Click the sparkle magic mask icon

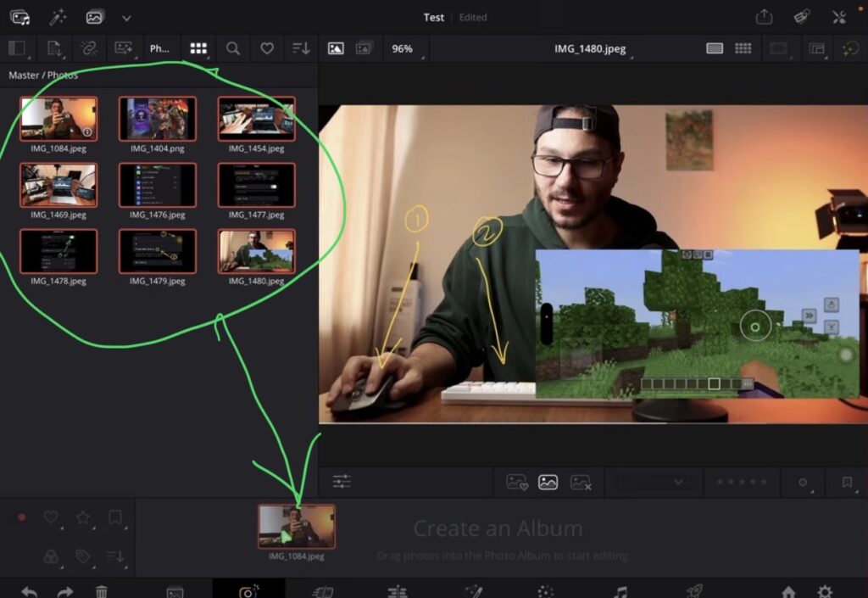pos(850,48)
